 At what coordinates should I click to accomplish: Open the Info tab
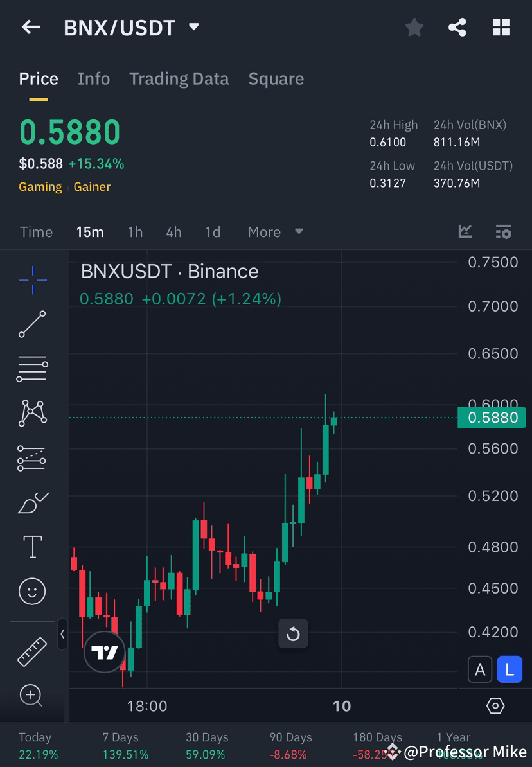pos(93,78)
